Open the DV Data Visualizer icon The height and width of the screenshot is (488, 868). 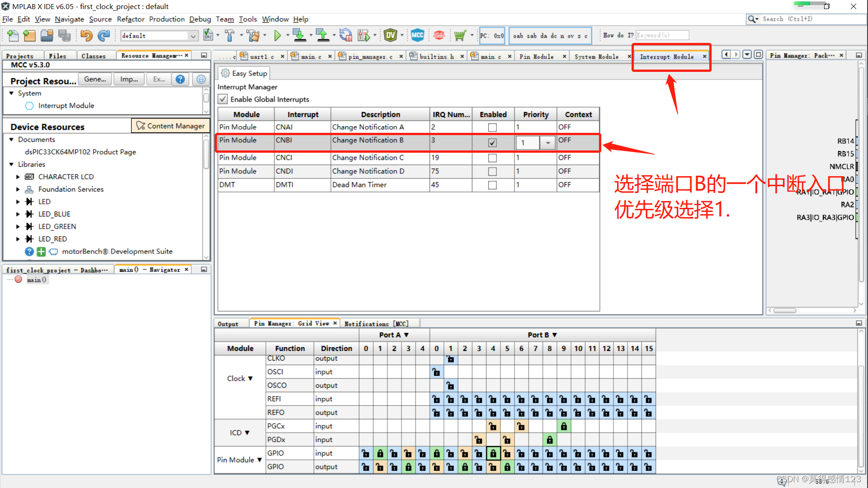[x=390, y=35]
